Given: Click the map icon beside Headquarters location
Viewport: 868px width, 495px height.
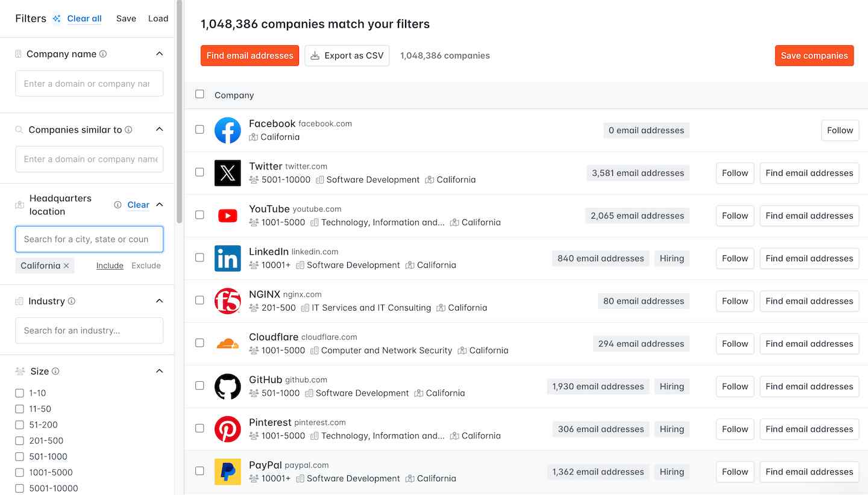Looking at the screenshot, I should (x=19, y=205).
